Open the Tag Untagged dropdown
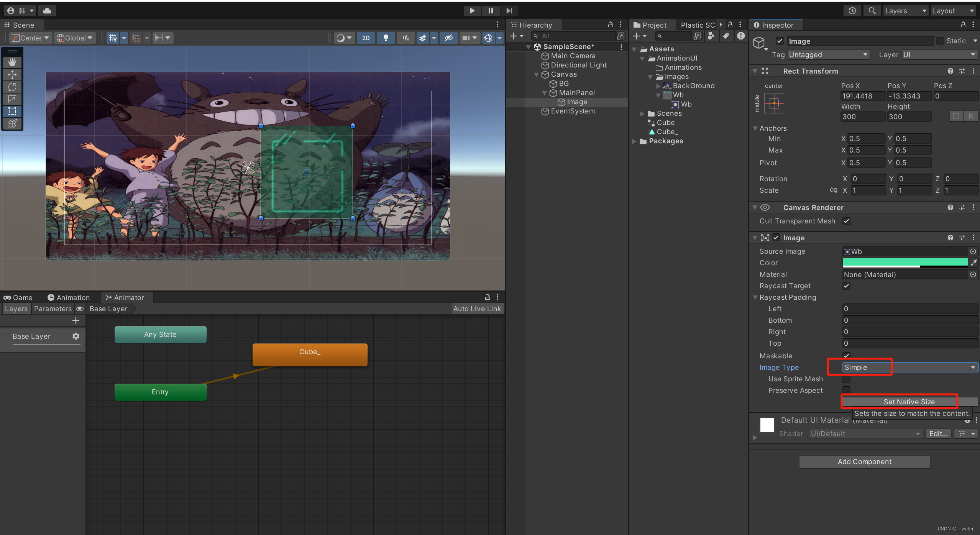 829,55
